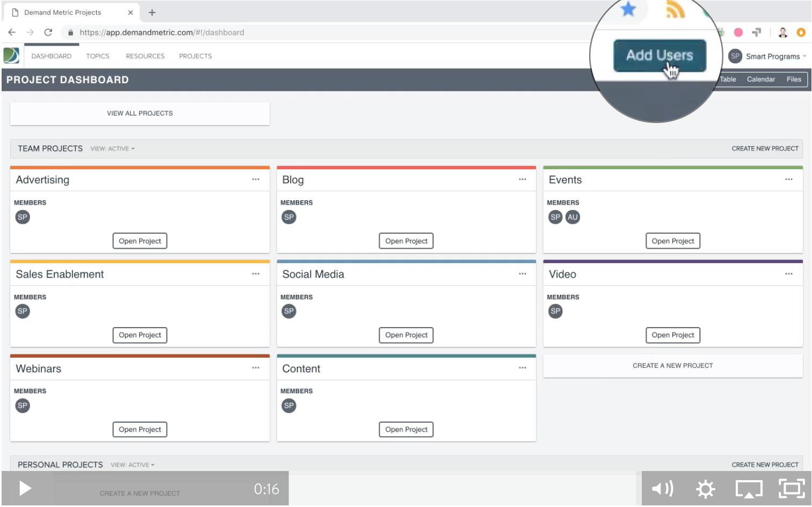Open the Webinars project
The height and width of the screenshot is (507, 812).
tap(140, 430)
